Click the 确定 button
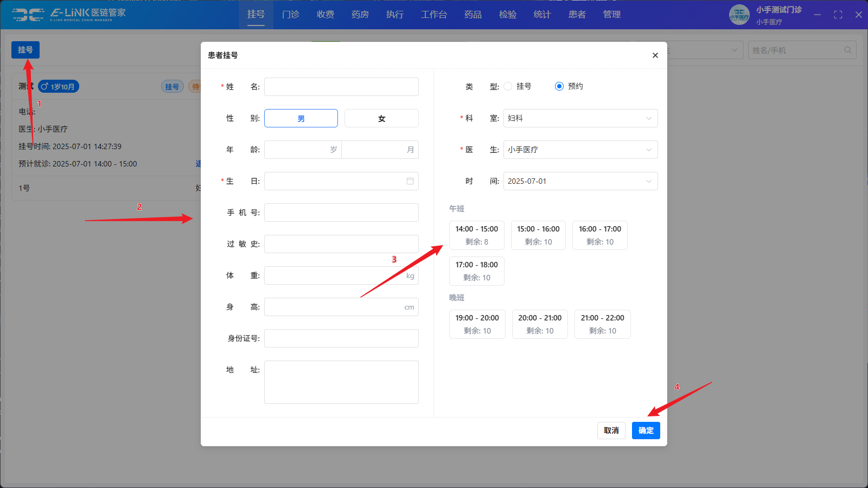 [646, 431]
